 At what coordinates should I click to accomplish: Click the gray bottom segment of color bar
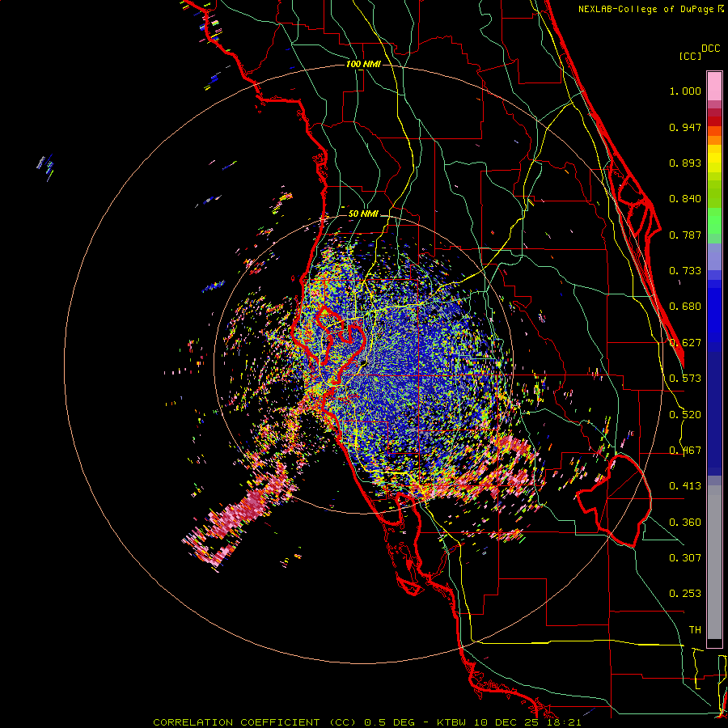click(x=714, y=562)
